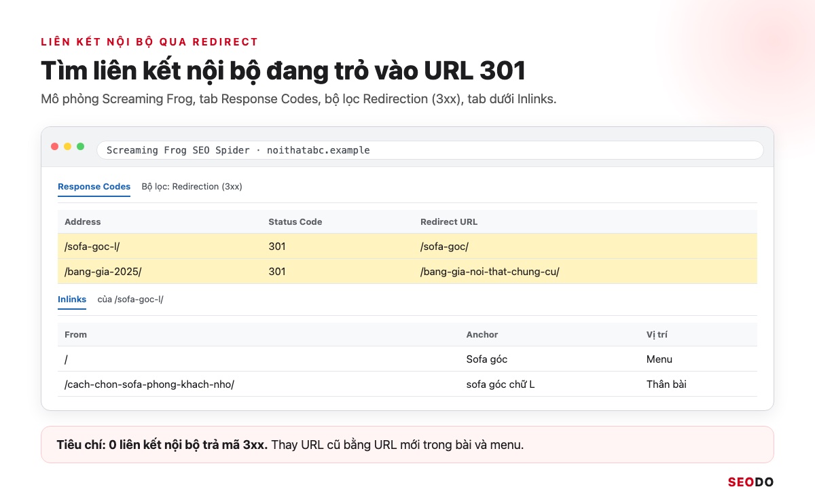This screenshot has width=815, height=504.
Task: Sort by the Status Code column header
Action: pos(295,222)
